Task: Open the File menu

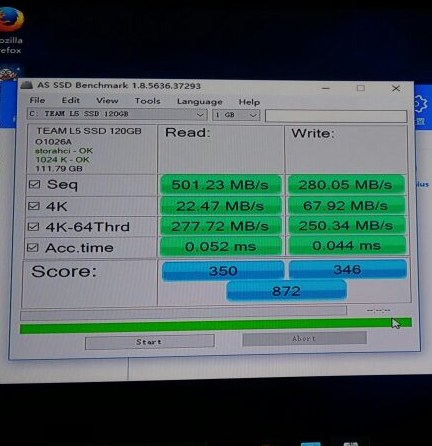Action: click(x=37, y=100)
